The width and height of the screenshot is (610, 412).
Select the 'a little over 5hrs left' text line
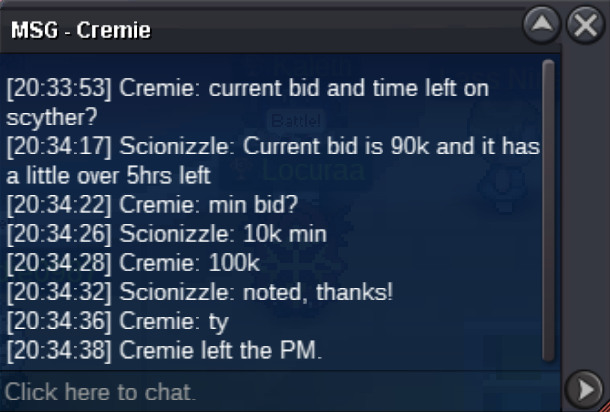coord(109,175)
